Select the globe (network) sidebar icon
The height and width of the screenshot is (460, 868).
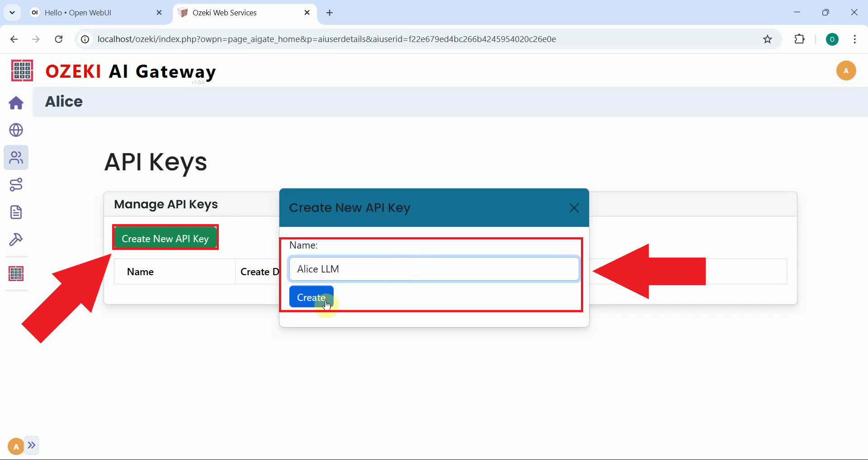16,130
